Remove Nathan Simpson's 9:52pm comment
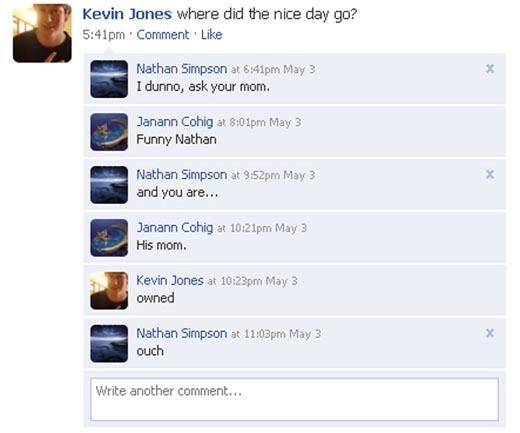Viewport: 520px width, 433px height. click(490, 174)
